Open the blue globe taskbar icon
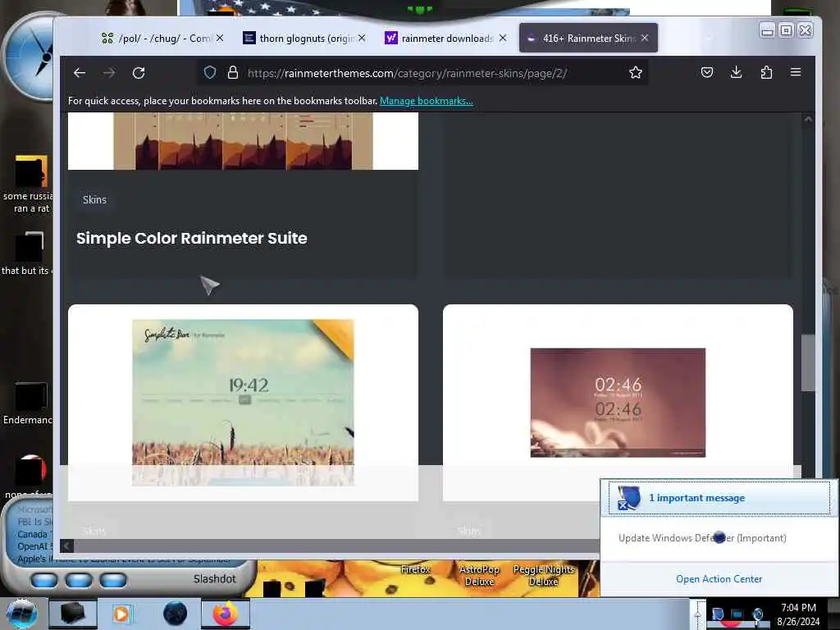Viewport: 840px width, 630px height. [x=176, y=614]
